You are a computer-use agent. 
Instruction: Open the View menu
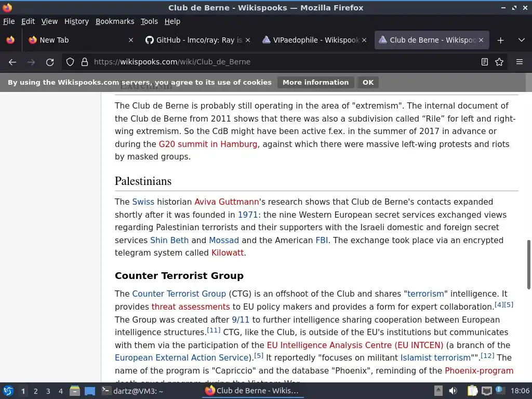pos(49,21)
